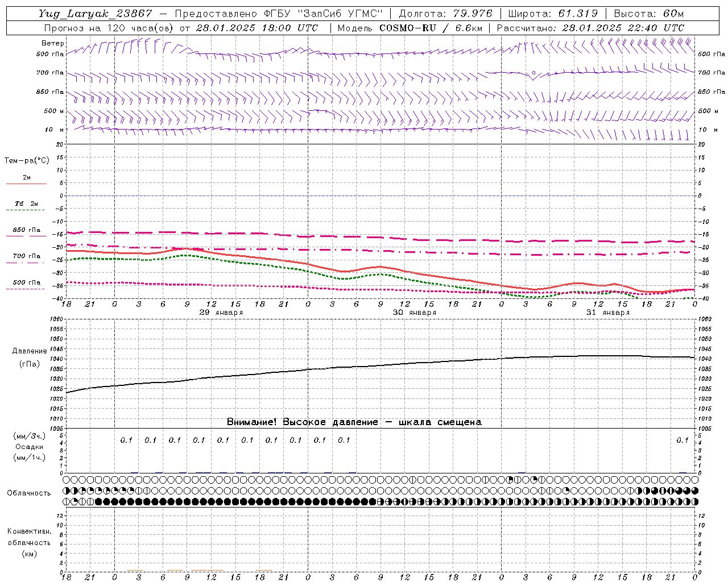Click the station title Yug_Laryak_23867

click(x=96, y=14)
